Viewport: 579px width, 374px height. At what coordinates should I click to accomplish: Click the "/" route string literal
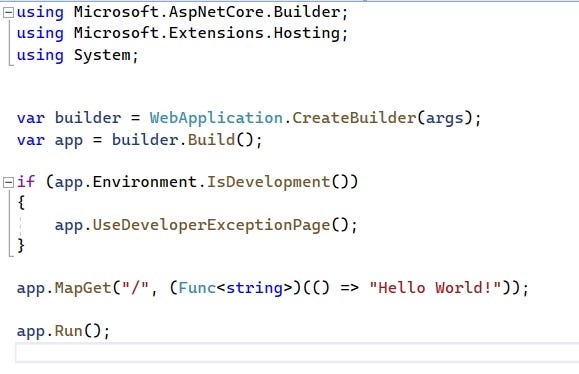pyautogui.click(x=135, y=287)
